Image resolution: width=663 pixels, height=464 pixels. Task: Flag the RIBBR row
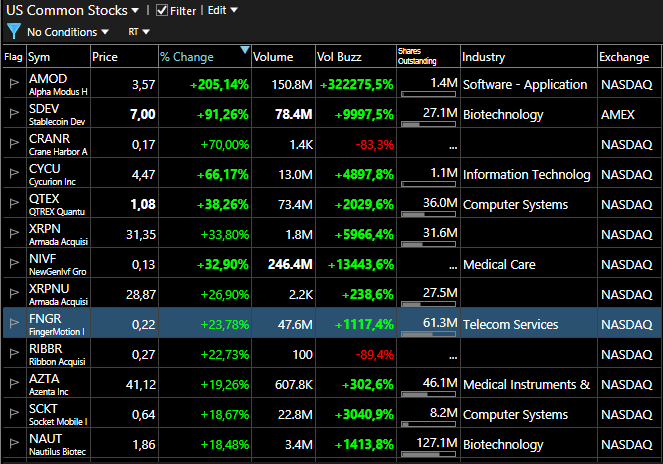click(x=14, y=354)
